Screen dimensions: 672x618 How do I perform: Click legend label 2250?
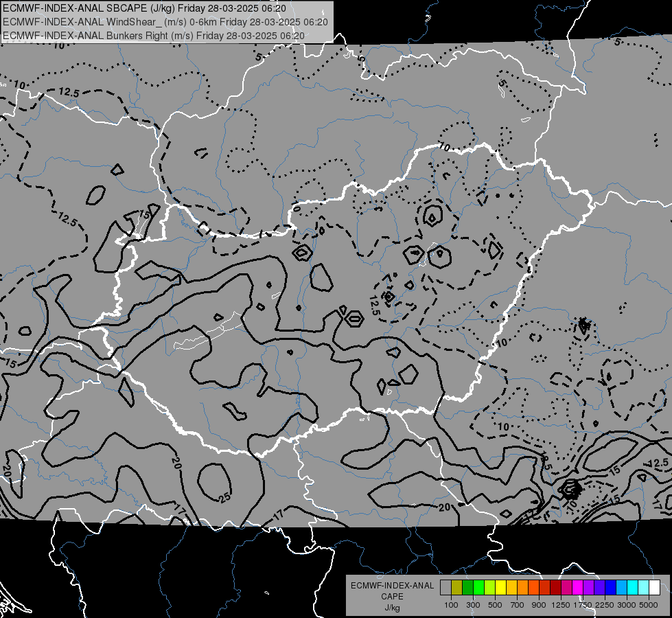(605, 605)
